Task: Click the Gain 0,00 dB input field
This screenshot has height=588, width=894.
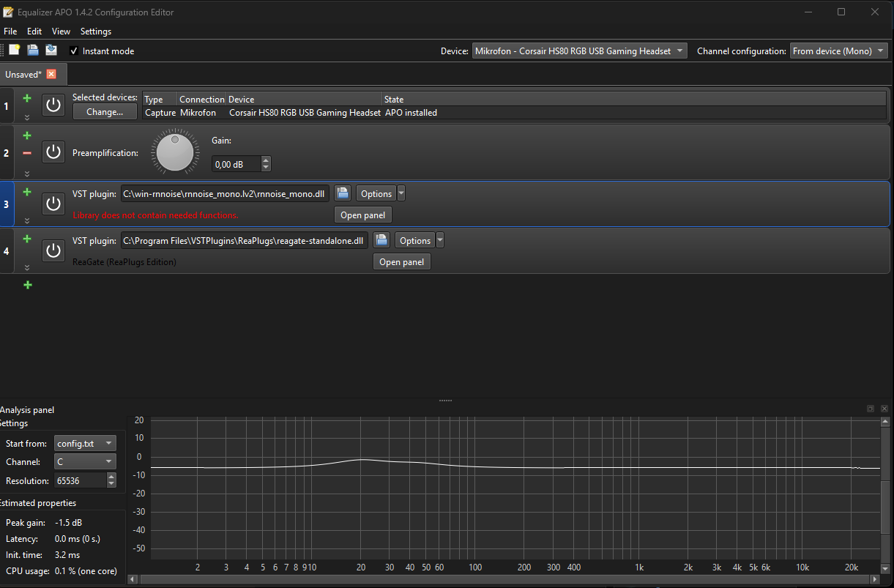Action: point(236,165)
